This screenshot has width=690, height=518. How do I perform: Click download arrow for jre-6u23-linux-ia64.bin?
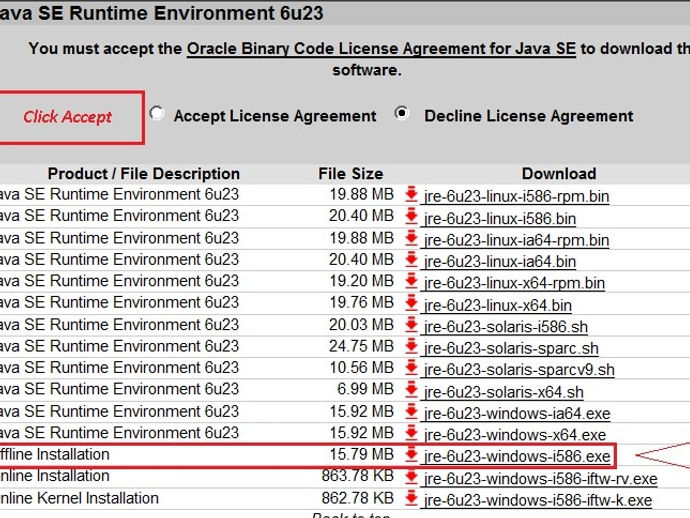[x=411, y=260]
